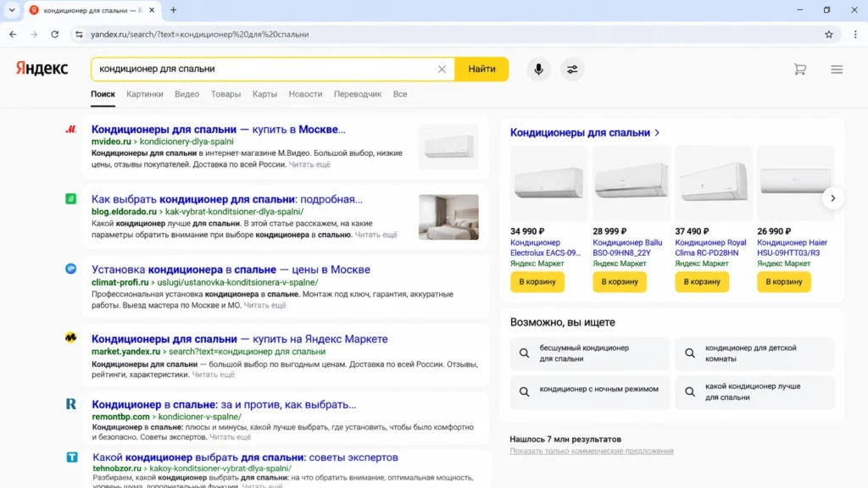Open Haier conditioner product image
This screenshot has height=488, width=868.
(795, 183)
